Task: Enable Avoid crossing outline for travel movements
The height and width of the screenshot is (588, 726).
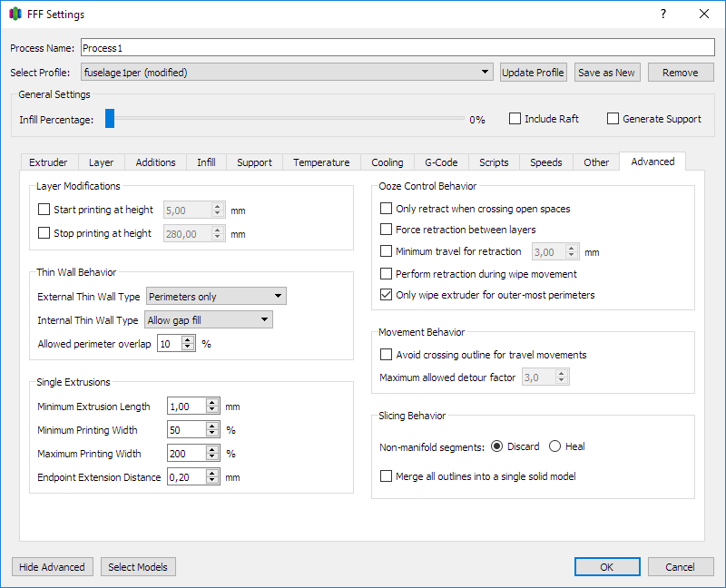Action: tap(387, 355)
